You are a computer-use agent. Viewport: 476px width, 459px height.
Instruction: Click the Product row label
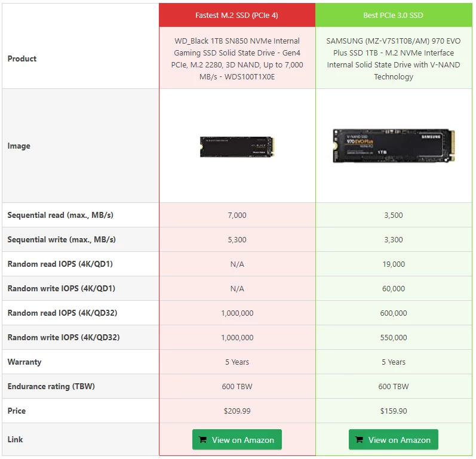point(22,58)
